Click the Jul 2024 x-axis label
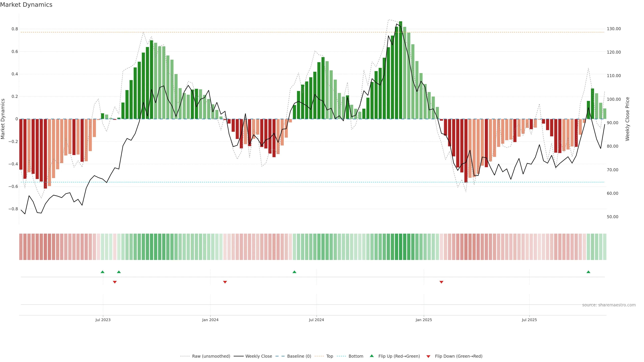The width and height of the screenshot is (644, 362). click(x=316, y=320)
